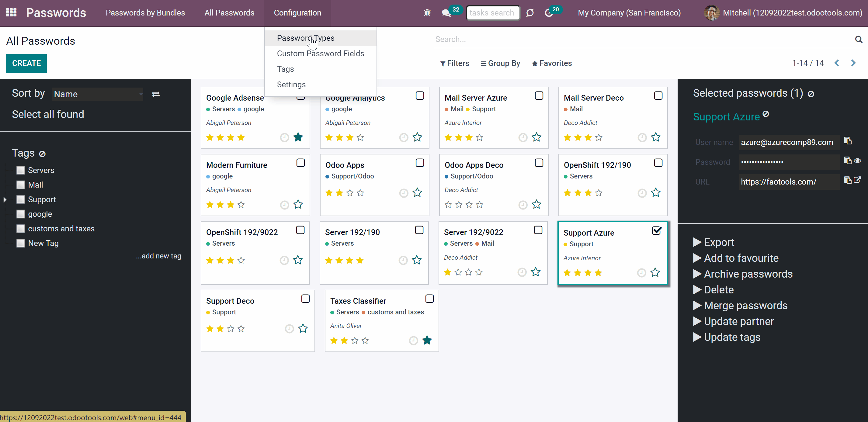The height and width of the screenshot is (422, 868).
Task: Open the Filters dropdown
Action: (455, 63)
